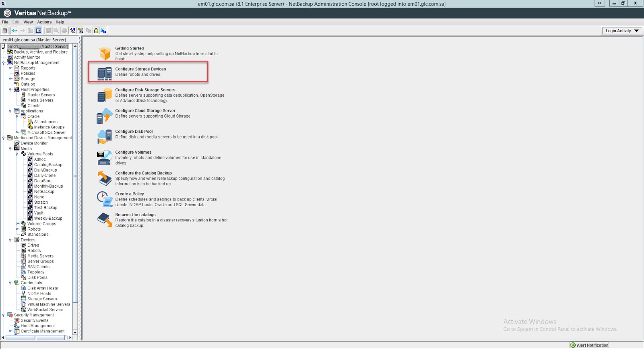
Task: Open the Login Activity dropdown
Action: [x=622, y=31]
